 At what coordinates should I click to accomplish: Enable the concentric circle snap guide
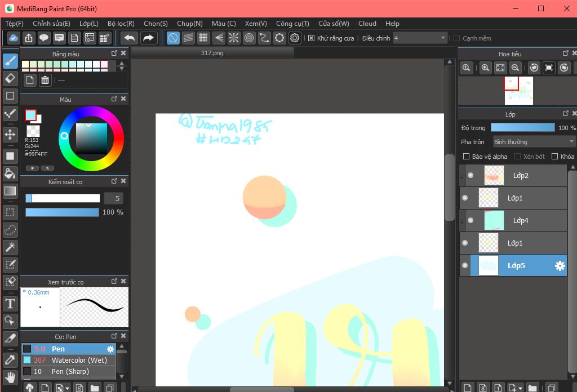point(249,38)
